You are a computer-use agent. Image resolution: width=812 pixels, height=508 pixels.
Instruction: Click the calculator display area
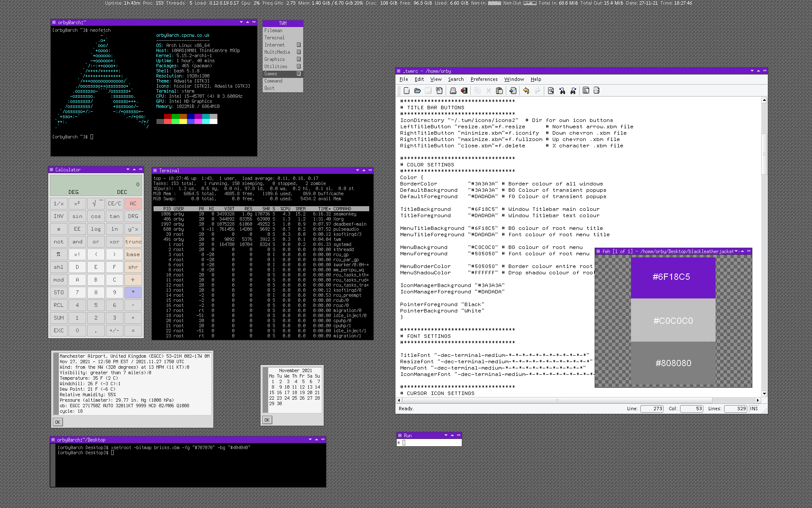coord(96,185)
